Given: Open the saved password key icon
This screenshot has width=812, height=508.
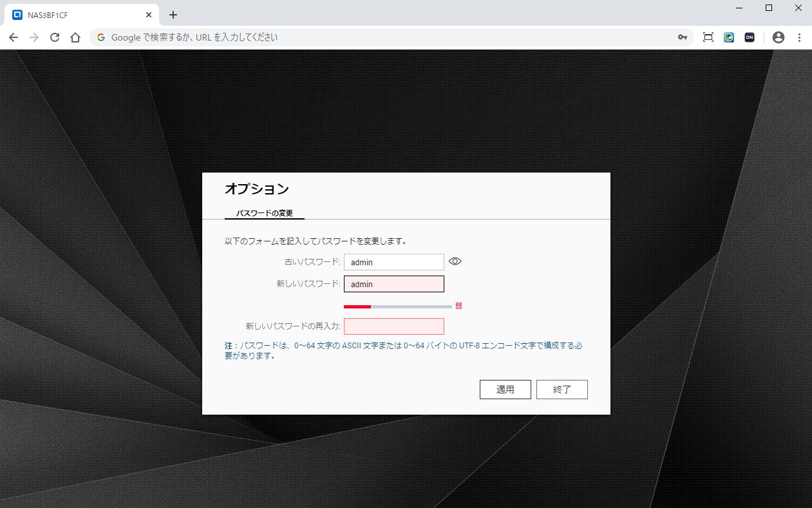Looking at the screenshot, I should click(683, 37).
